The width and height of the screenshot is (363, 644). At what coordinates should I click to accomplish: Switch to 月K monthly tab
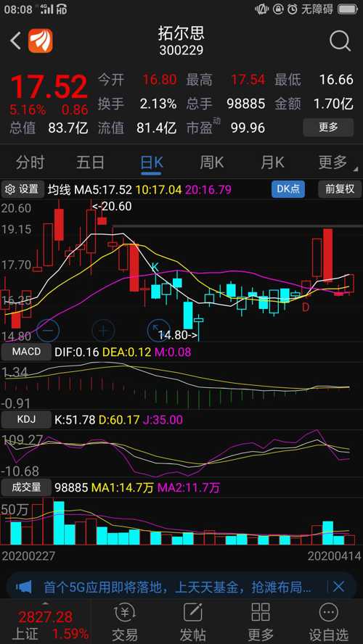pos(272,162)
